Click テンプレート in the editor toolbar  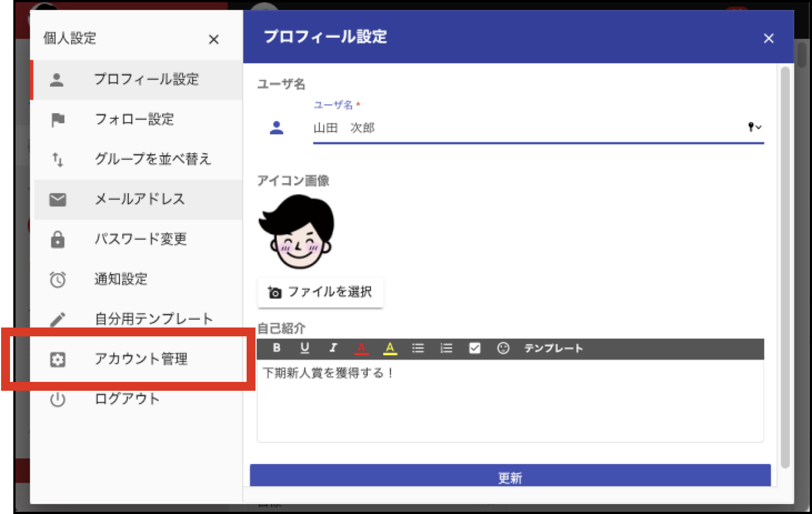pos(554,349)
